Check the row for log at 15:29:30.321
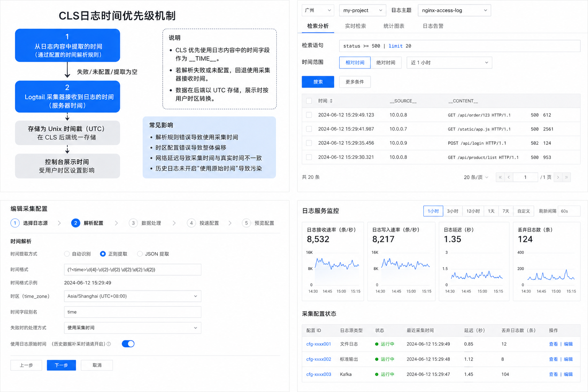This screenshot has height=392, width=588. point(309,157)
